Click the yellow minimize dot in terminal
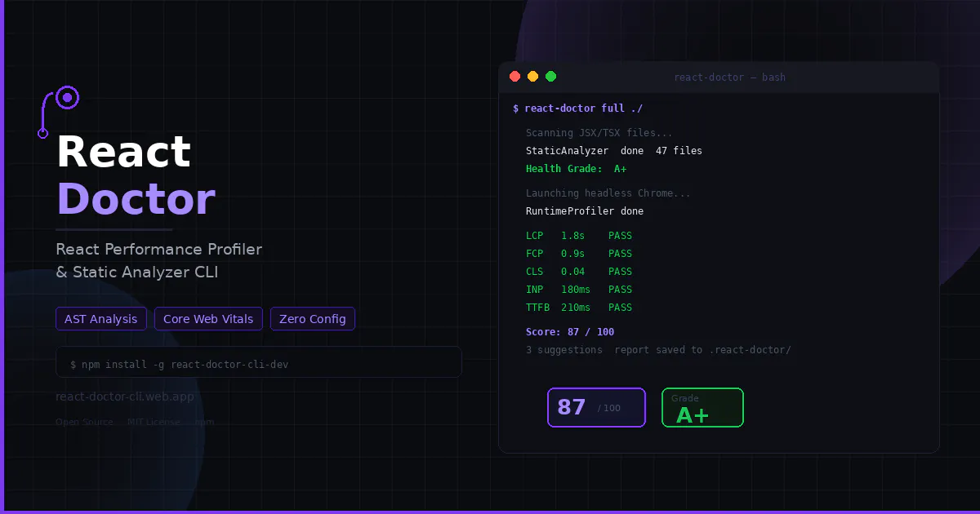The image size is (980, 514). [x=532, y=77]
